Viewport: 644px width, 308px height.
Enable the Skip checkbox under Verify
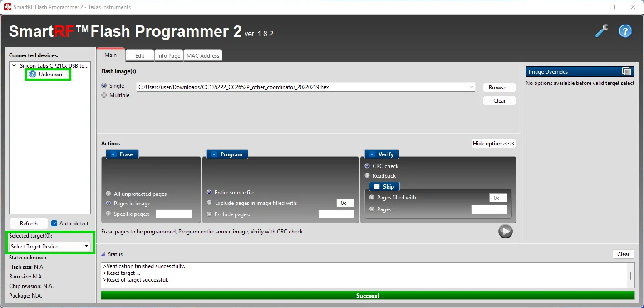pyautogui.click(x=377, y=187)
